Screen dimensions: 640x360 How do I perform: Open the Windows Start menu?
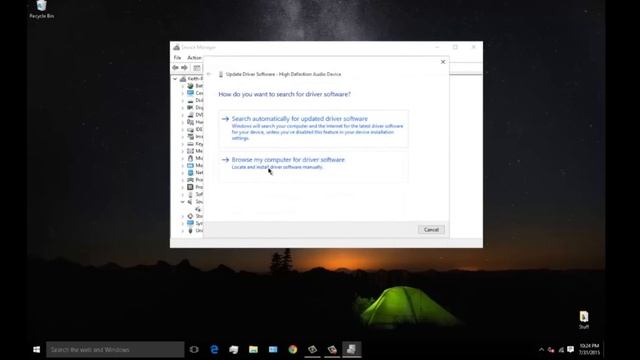36,349
